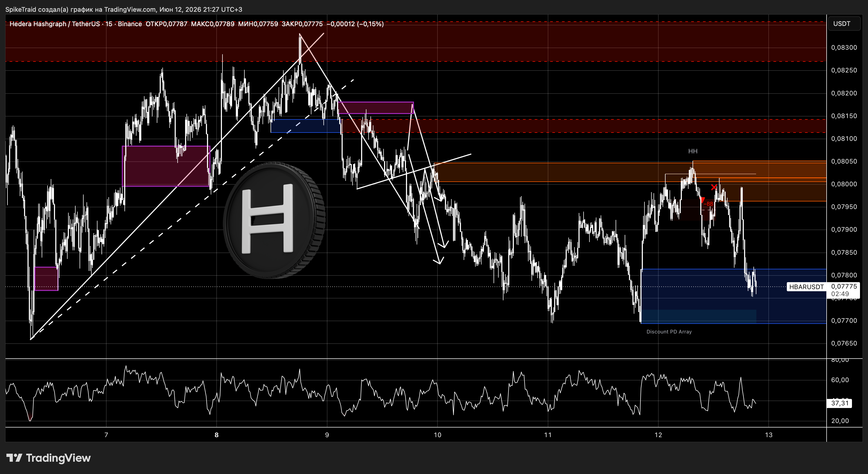Click date label 9 on time axis

(327, 435)
